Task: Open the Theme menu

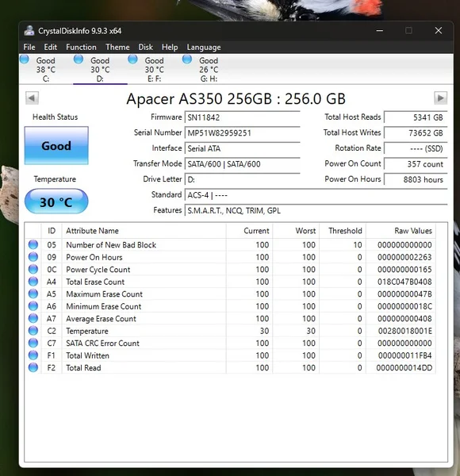Action: point(117,48)
